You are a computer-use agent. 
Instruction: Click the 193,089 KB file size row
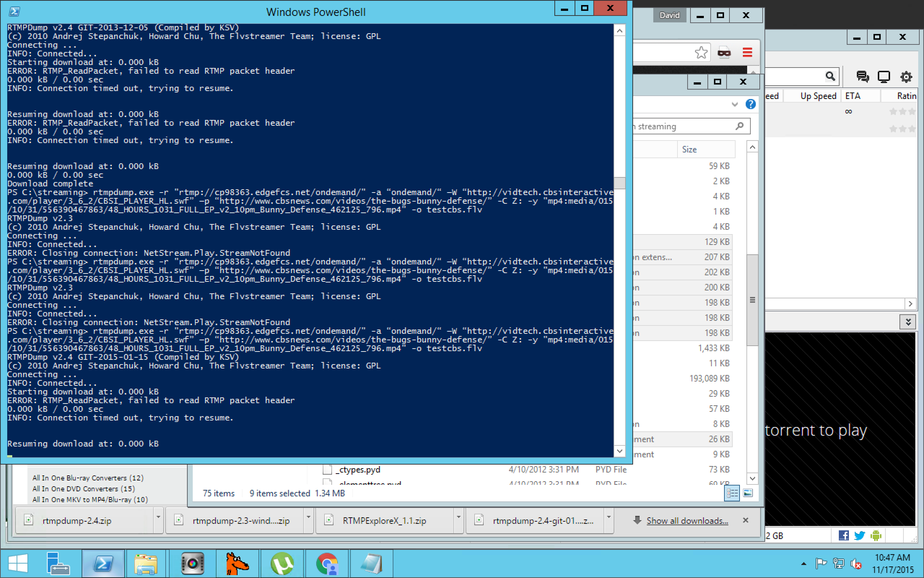[709, 378]
